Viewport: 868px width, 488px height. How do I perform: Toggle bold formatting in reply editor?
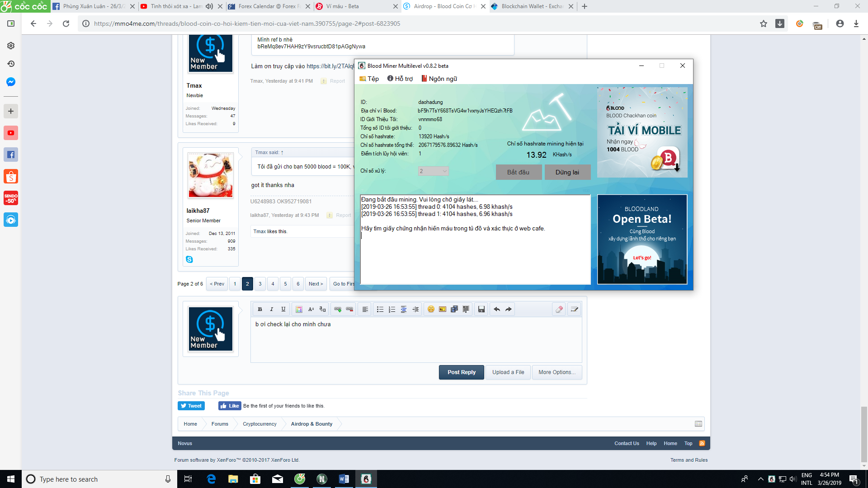(x=260, y=310)
